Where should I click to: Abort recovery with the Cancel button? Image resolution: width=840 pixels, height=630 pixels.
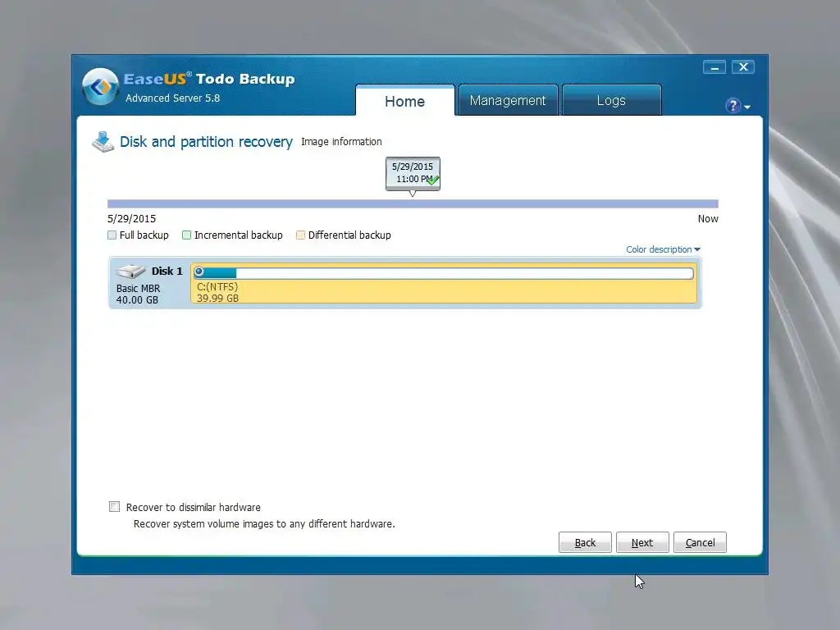coord(700,543)
